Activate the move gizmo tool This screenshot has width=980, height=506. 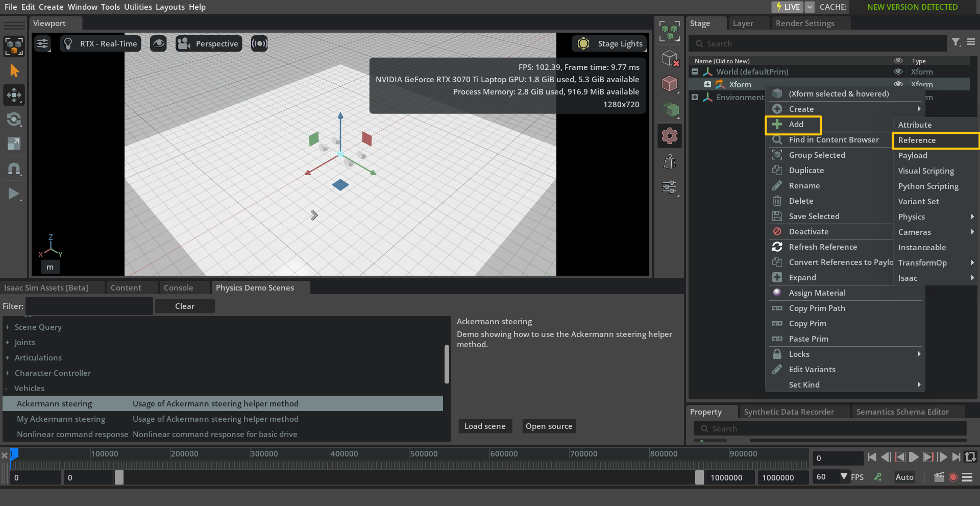coord(14,95)
